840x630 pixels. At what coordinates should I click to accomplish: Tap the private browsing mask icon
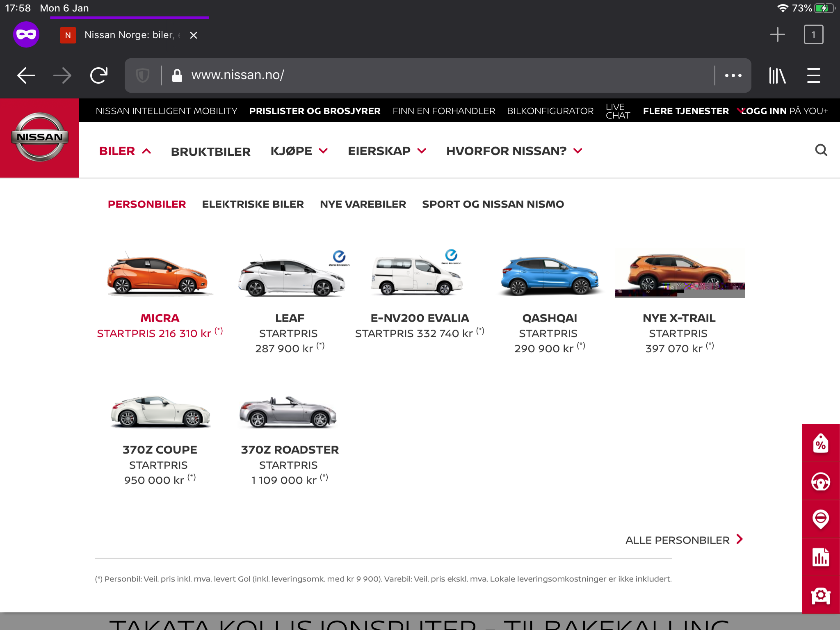[26, 34]
